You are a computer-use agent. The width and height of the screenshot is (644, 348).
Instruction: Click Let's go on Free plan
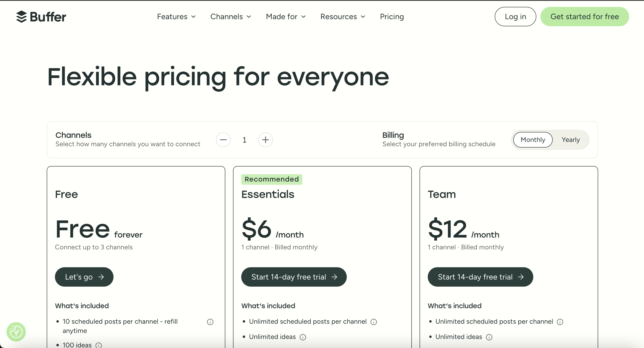tap(84, 277)
